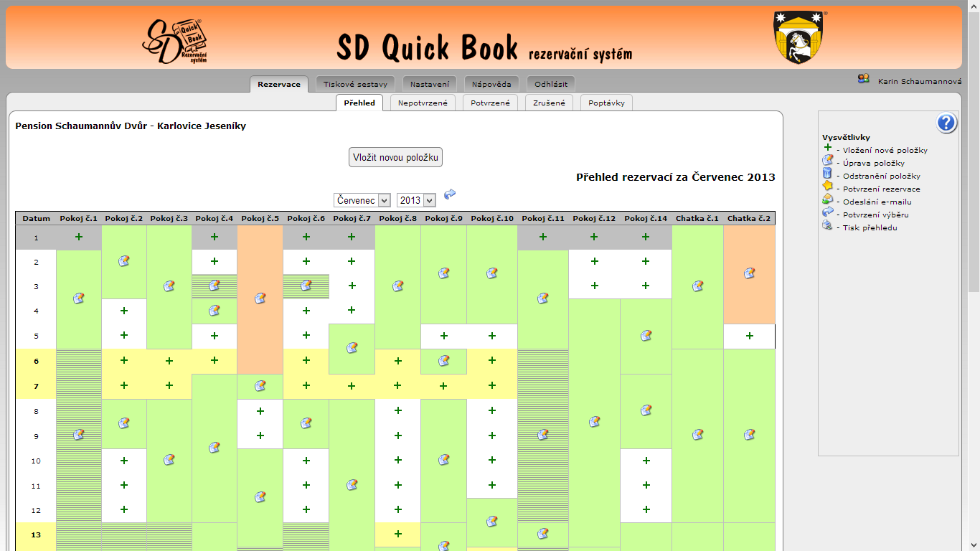Viewport: 980px width, 551px height.
Task: Select the Rezervace main tab
Action: point(279,84)
